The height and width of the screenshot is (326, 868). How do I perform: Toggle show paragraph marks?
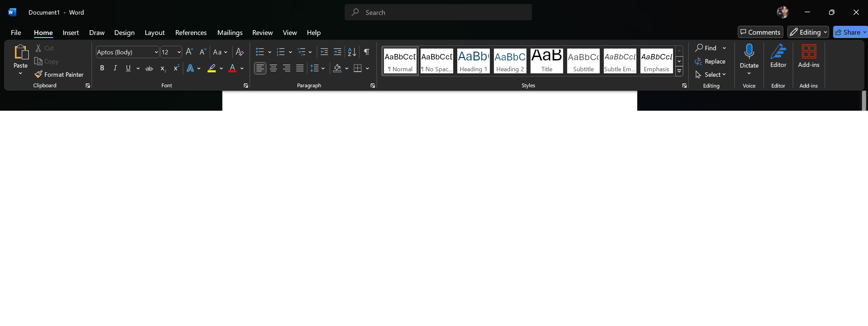click(366, 52)
